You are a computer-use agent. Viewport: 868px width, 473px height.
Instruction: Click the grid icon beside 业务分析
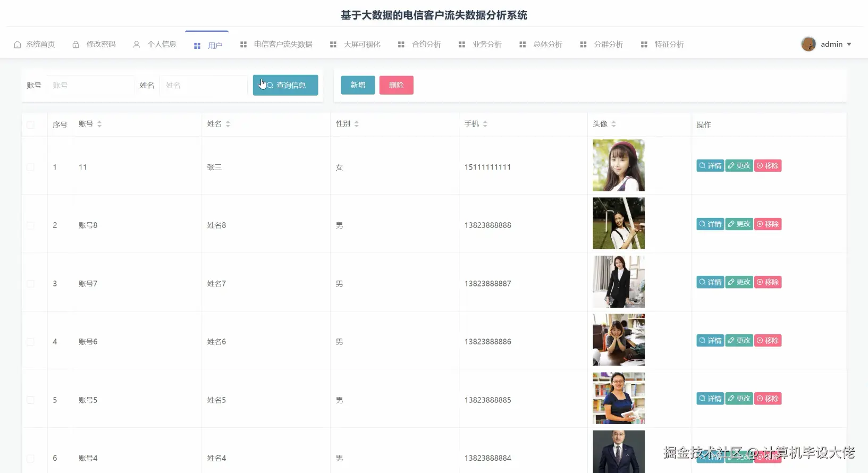[462, 45]
